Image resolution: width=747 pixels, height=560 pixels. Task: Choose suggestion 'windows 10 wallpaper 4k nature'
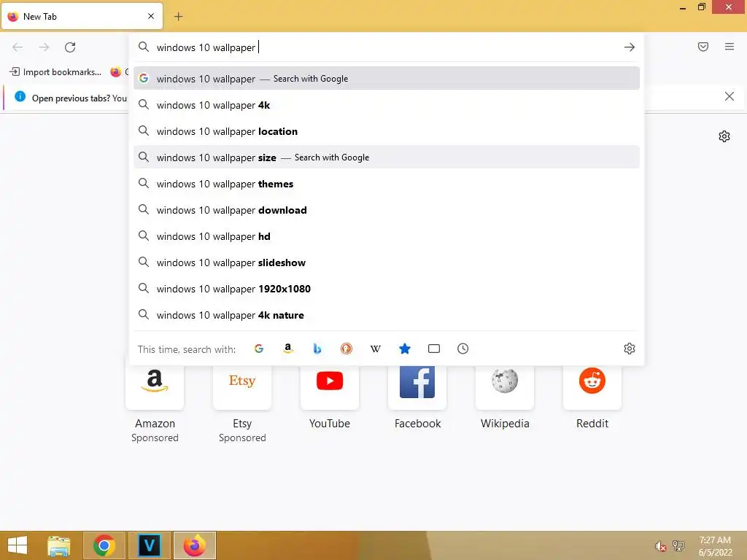point(387,314)
